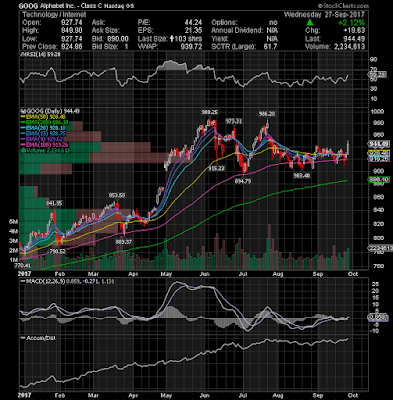Click the May label on price chart axis
The image size is (393, 400).
166,274
